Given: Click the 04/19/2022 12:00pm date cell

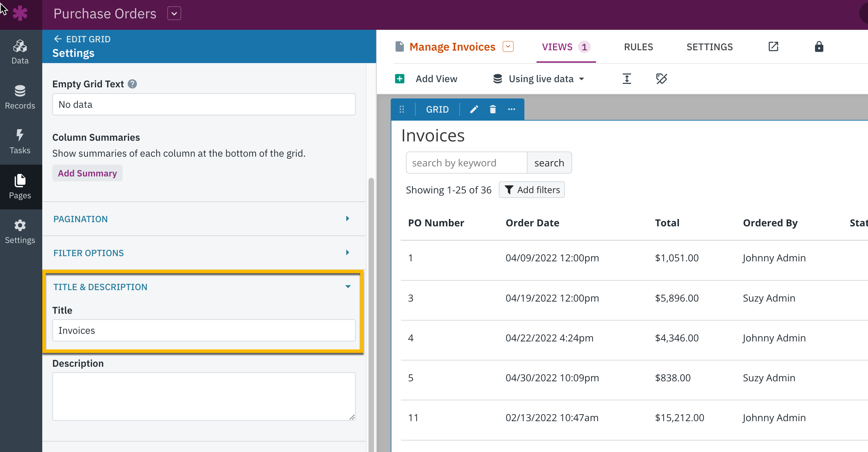Looking at the screenshot, I should click(552, 298).
